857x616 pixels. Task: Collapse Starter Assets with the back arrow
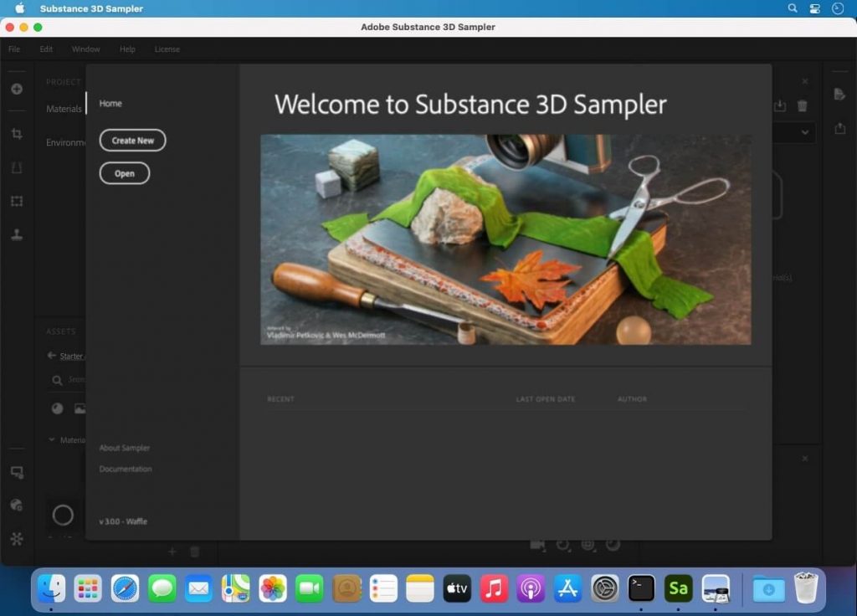click(x=52, y=356)
